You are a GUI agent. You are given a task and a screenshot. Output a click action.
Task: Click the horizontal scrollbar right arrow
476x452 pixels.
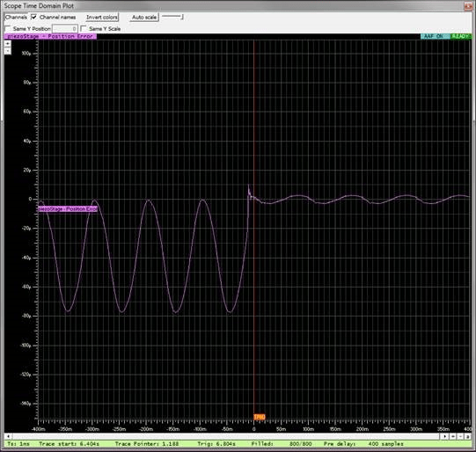444,436
